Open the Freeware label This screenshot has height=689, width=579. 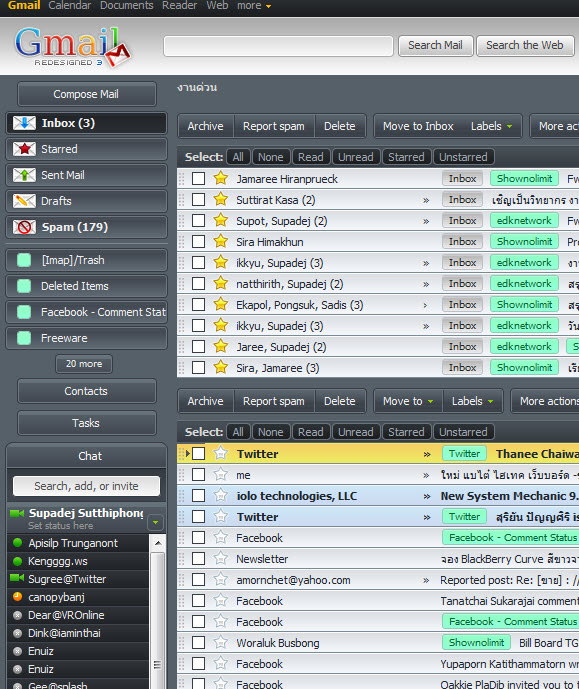tap(87, 338)
